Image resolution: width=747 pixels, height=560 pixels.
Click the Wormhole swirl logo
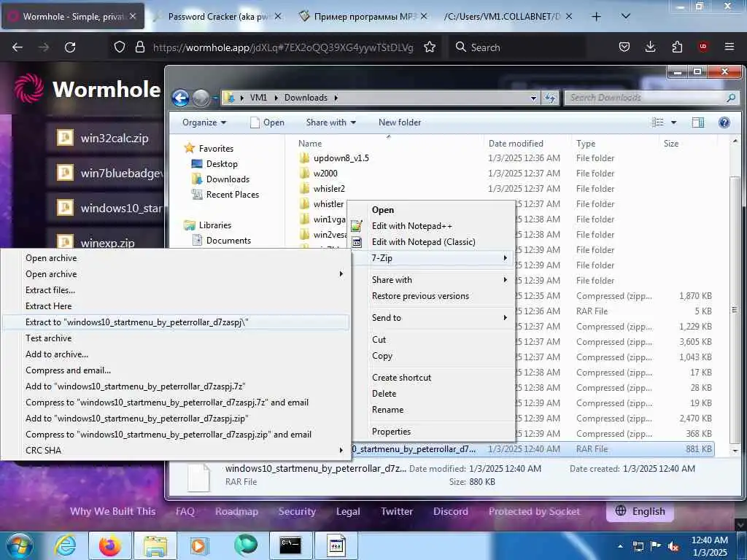click(29, 88)
